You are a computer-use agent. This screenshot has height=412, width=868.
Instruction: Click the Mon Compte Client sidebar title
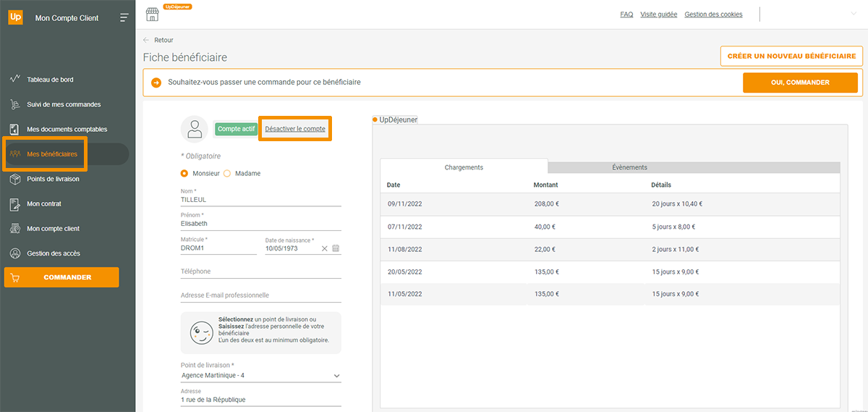[x=67, y=18]
